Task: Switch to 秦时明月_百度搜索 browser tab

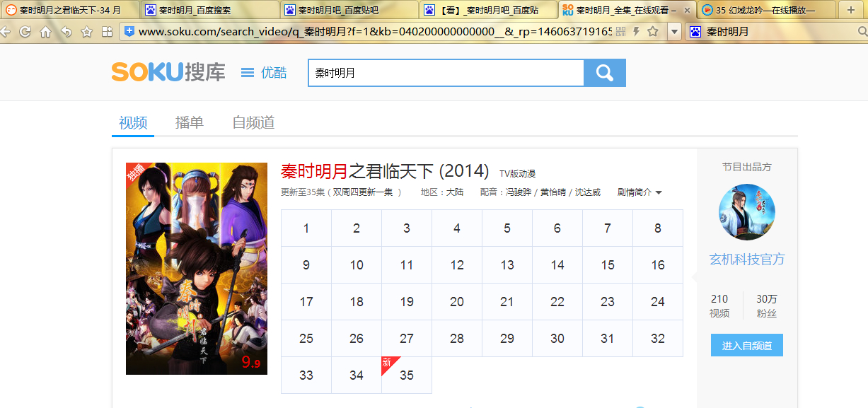Action: (x=209, y=10)
